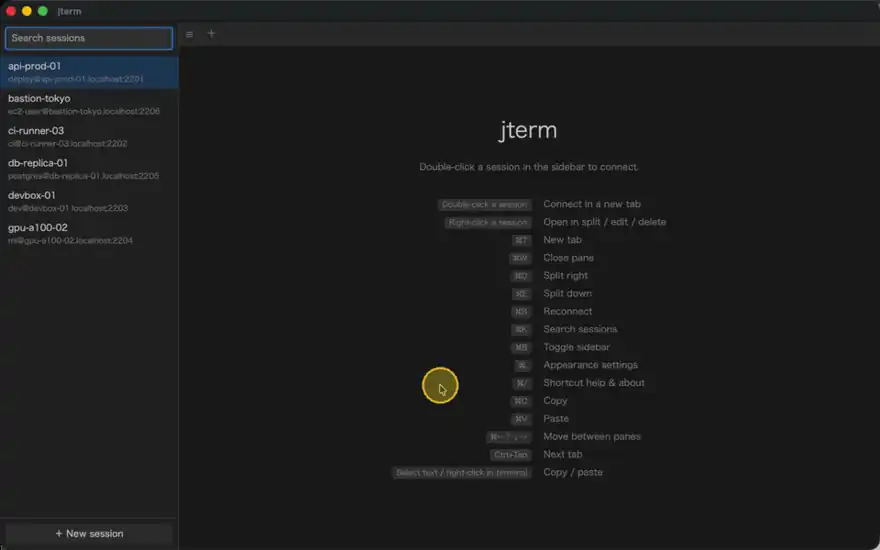This screenshot has width=880, height=550.
Task: Click the key badge beside 'Toggle sidebar'
Action: pos(521,348)
